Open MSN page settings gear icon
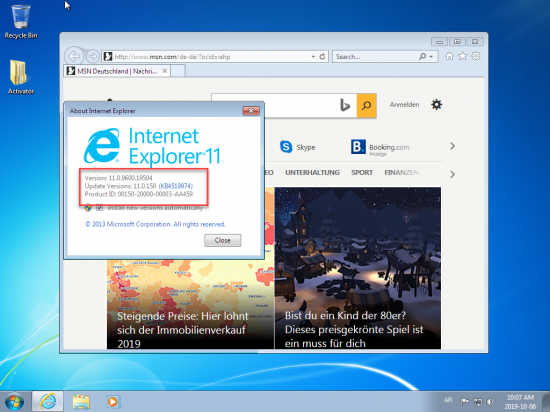This screenshot has height=412, width=550. tap(436, 104)
